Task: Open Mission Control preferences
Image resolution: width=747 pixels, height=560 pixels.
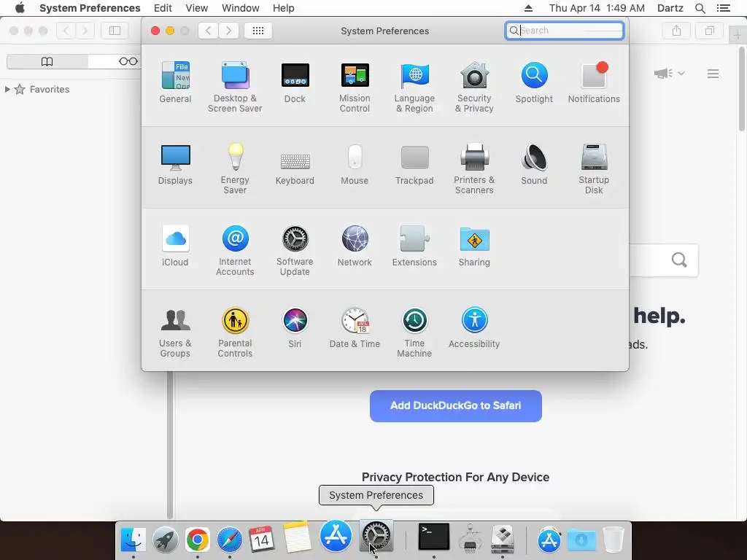Action: click(355, 87)
